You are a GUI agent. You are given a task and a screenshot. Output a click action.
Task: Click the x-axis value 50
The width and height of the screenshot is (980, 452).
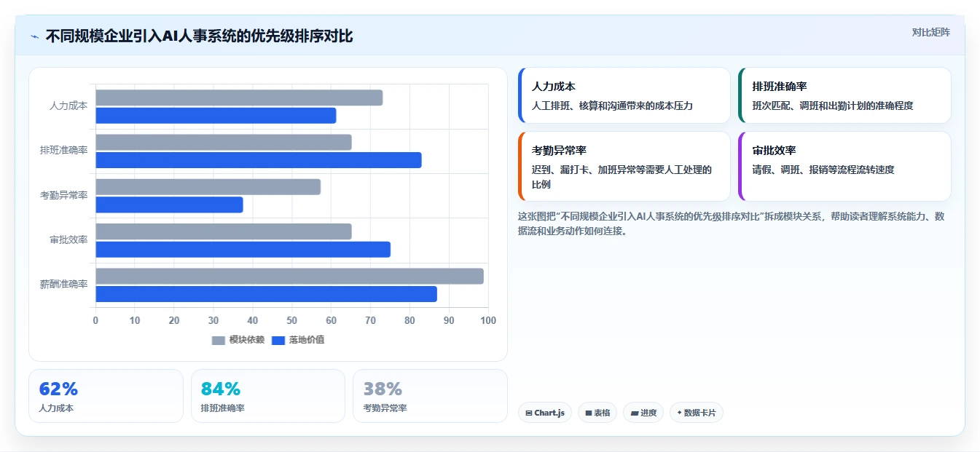click(292, 320)
